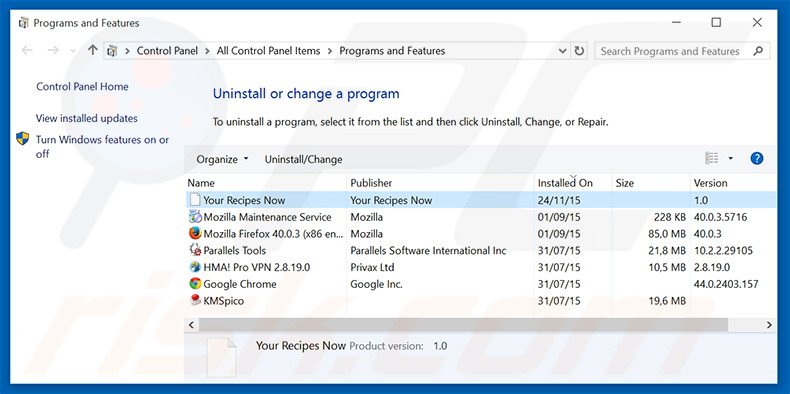790x394 pixels.
Task: Click the Mozilla Firefox icon
Action: 195,234
